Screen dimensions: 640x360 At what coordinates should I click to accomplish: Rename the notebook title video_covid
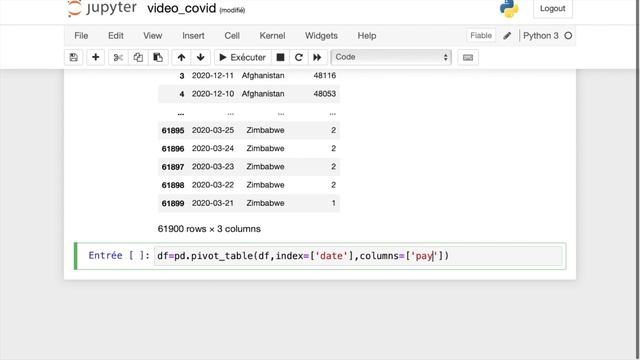181,8
